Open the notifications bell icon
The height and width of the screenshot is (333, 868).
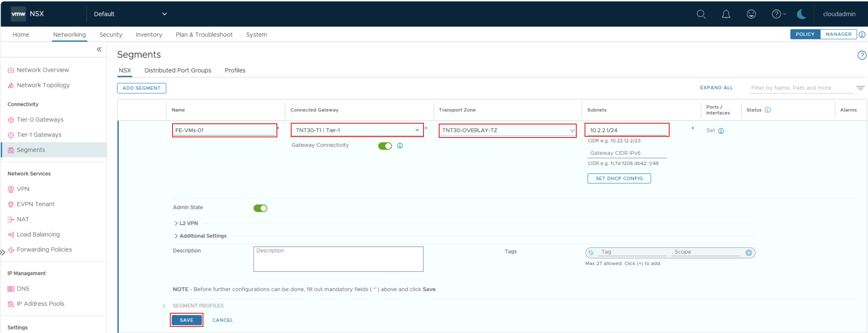[726, 14]
